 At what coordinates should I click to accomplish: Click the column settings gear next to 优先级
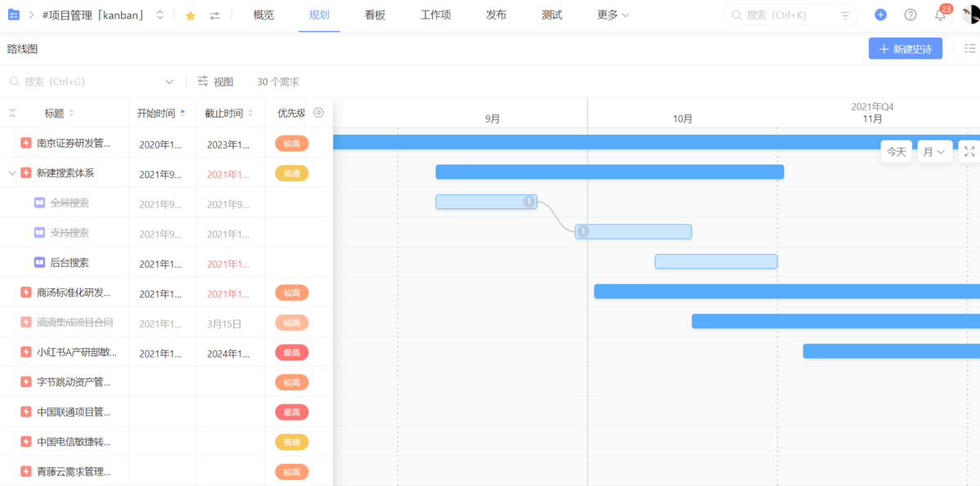318,113
